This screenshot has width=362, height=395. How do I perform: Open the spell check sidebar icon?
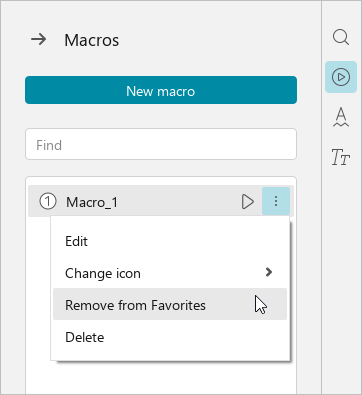tap(341, 117)
